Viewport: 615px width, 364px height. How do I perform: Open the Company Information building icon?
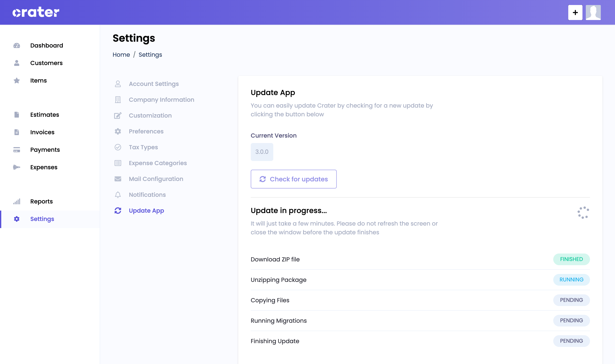[x=118, y=100]
